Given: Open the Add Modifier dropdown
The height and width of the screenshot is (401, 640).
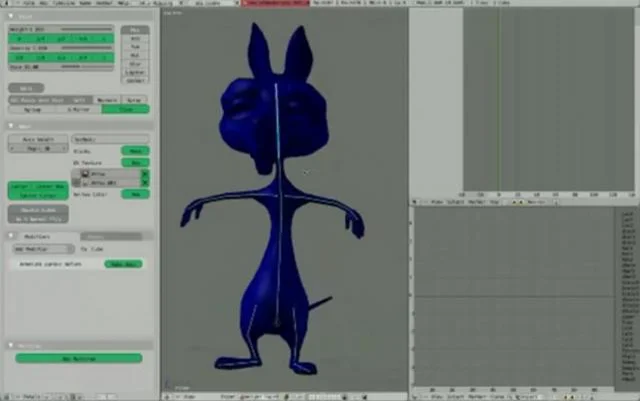Looking at the screenshot, I should pos(43,249).
